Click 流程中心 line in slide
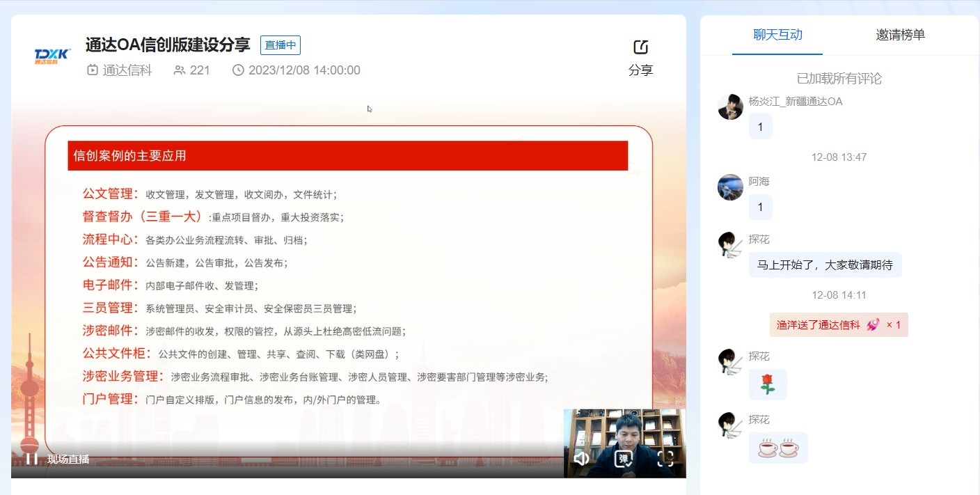Image resolution: width=980 pixels, height=495 pixels. [x=194, y=239]
